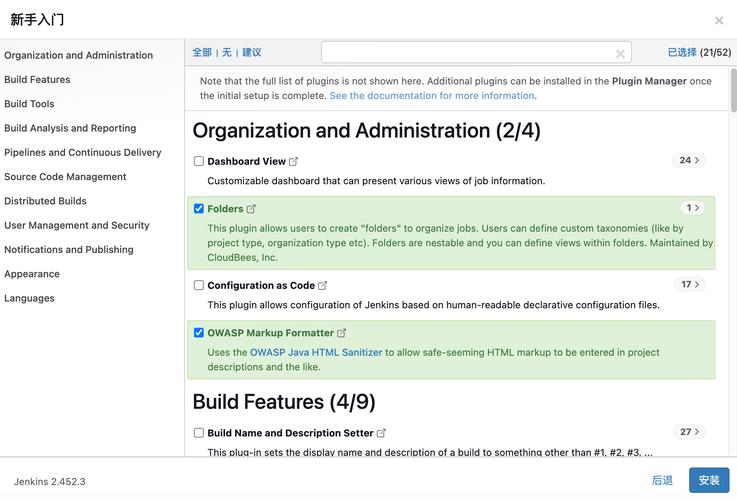
Task: Close the setup wizard dialog
Action: [x=718, y=20]
